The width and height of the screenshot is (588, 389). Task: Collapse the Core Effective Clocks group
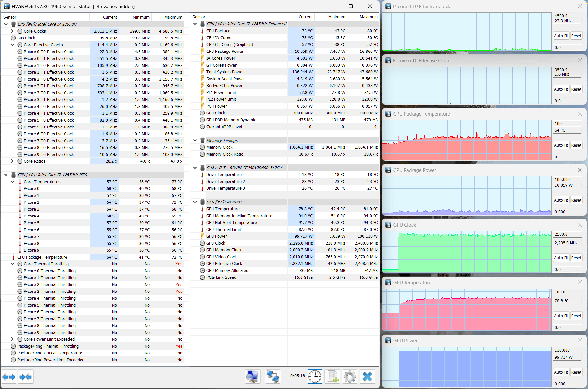point(12,45)
